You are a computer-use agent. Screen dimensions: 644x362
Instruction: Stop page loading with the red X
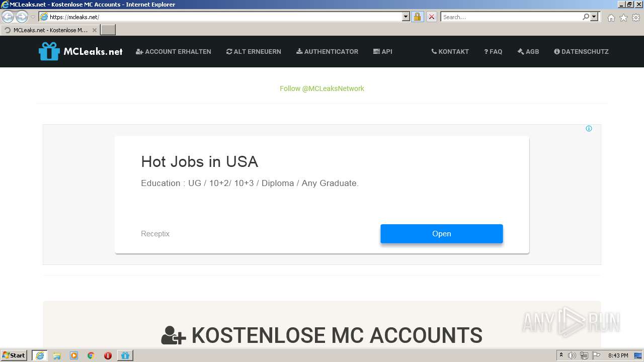pos(431,17)
